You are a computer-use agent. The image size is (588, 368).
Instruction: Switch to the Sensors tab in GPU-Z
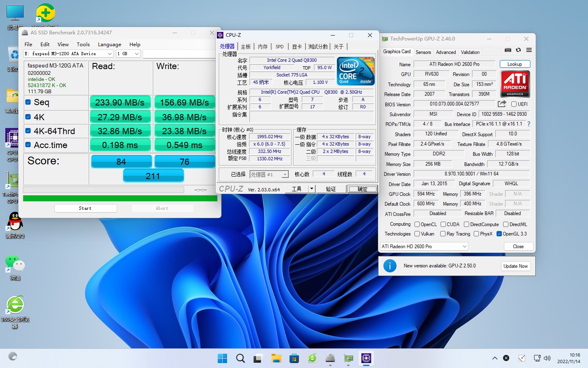[x=423, y=52]
